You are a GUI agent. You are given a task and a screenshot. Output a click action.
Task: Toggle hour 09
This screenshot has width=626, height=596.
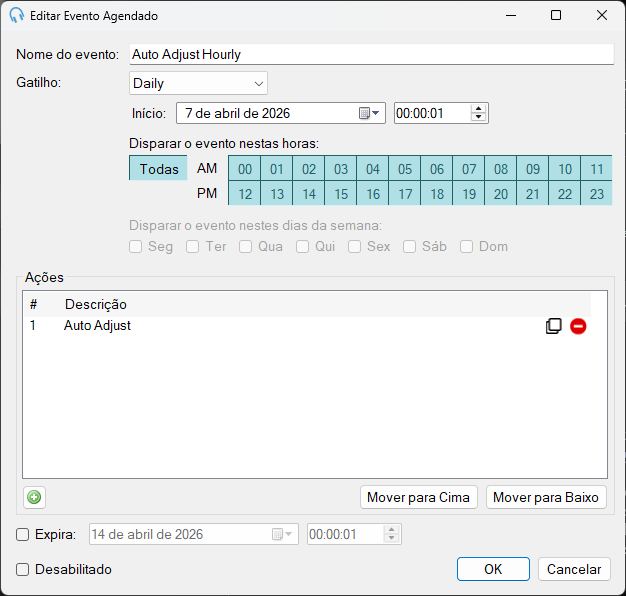click(x=533, y=168)
